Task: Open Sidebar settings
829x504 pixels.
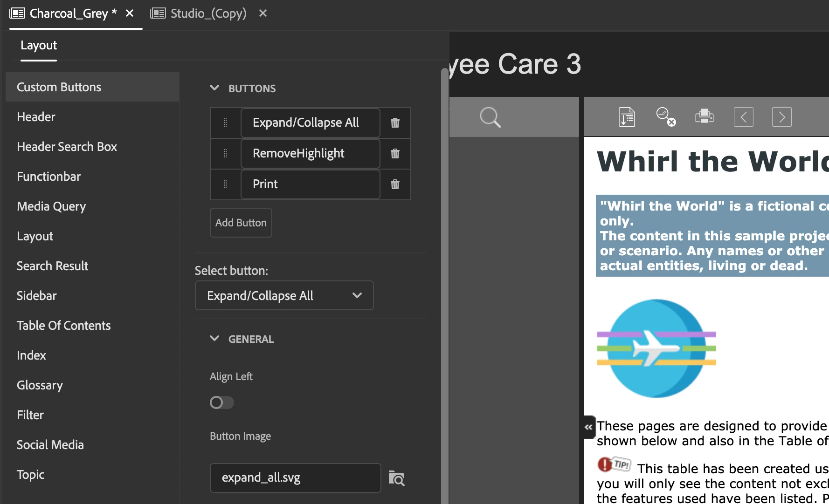Action: (x=92, y=296)
